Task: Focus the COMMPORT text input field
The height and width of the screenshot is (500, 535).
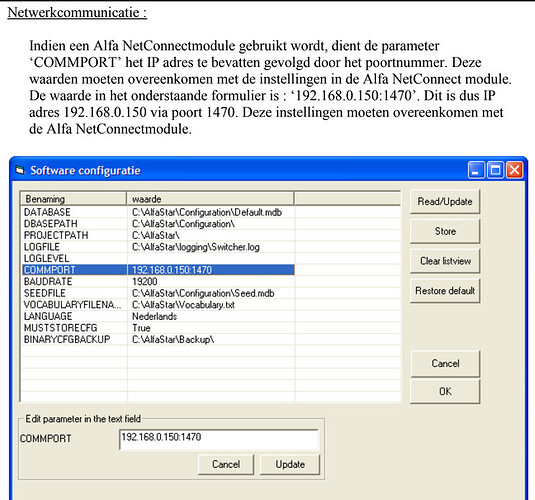Action: (x=219, y=439)
